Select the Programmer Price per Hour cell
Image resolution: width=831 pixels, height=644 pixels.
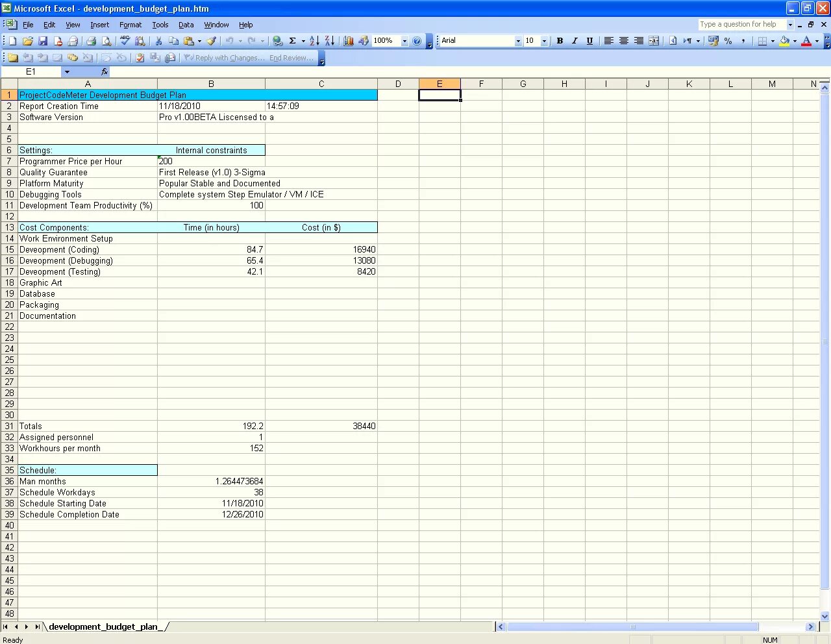pyautogui.click(x=211, y=161)
